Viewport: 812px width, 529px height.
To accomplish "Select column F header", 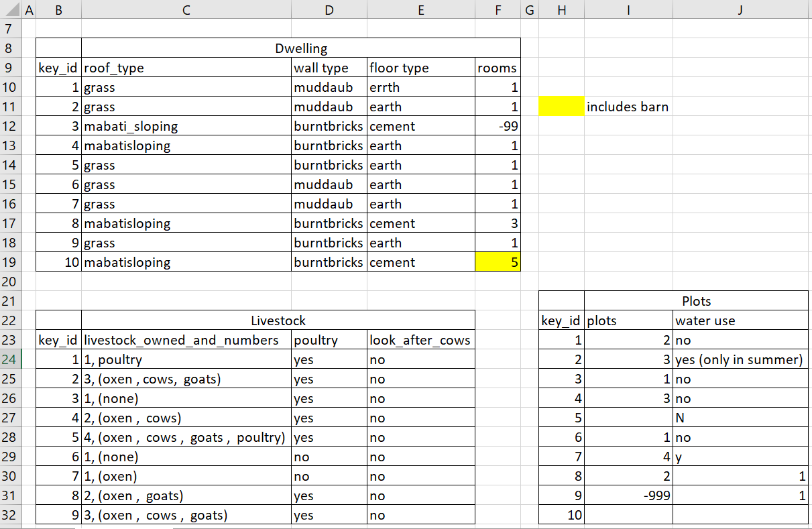I will [498, 9].
